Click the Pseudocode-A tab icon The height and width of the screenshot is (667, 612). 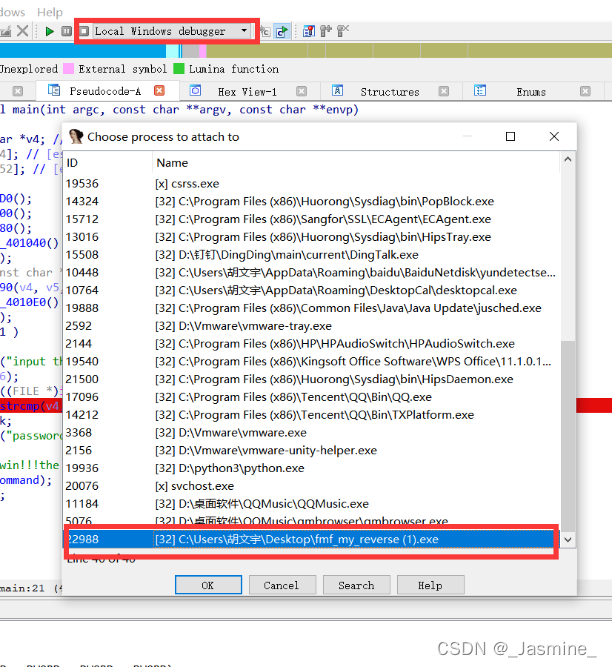coord(54,90)
